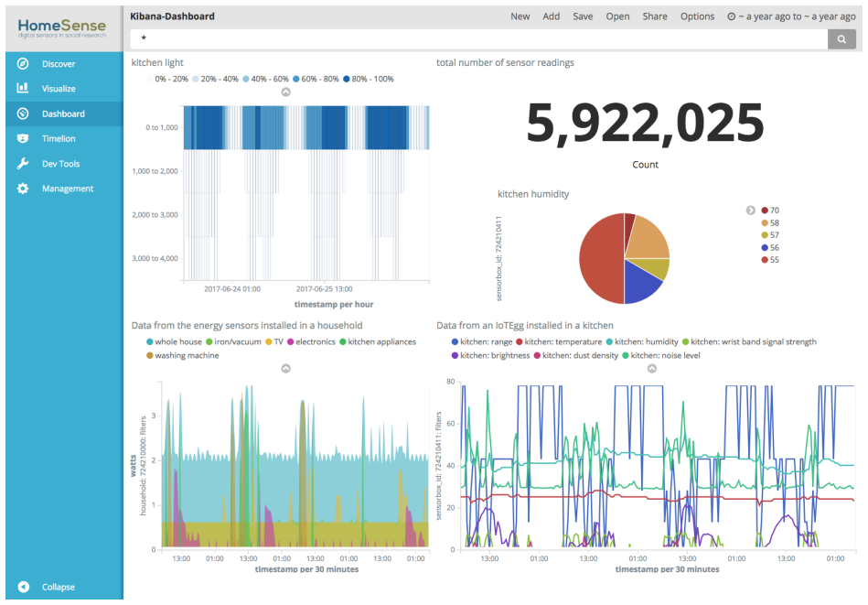868x605 pixels.
Task: Open Dev Tools label in sidebar
Action: pos(61,164)
